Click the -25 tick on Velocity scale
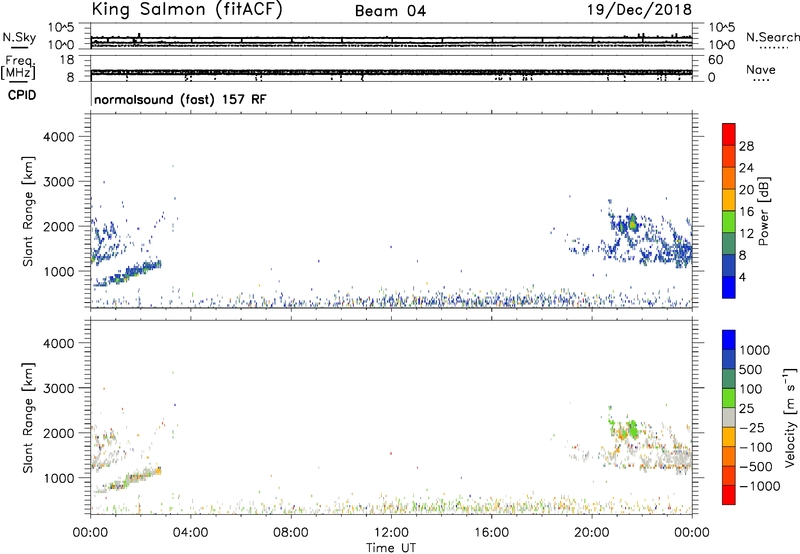Screen dimensions: 800x554 click(x=752, y=427)
